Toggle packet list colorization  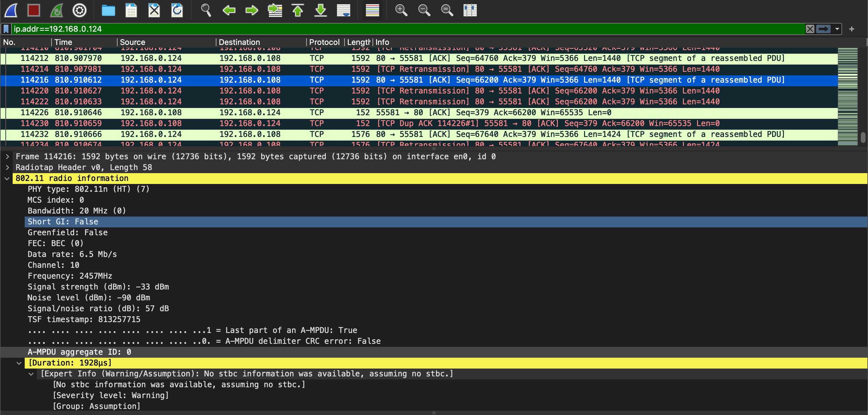[x=372, y=10]
